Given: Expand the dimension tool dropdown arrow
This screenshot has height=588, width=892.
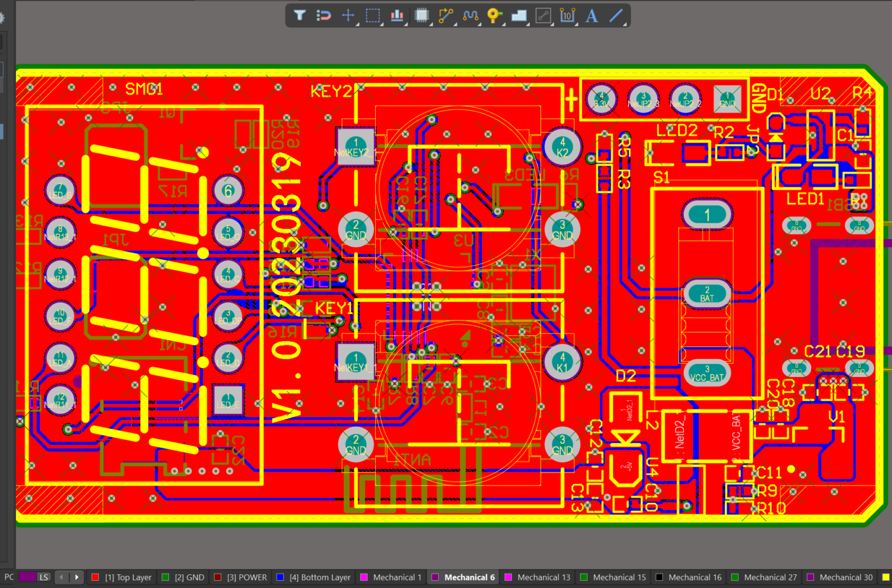Looking at the screenshot, I should click(575, 25).
